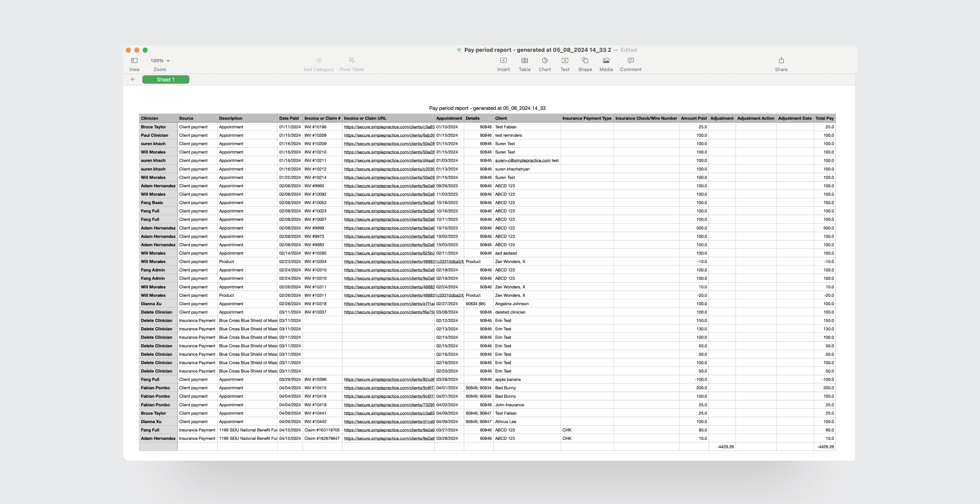The image size is (980, 504).
Task: Click the Pivot Table toolbar icon
Action: pos(351,61)
